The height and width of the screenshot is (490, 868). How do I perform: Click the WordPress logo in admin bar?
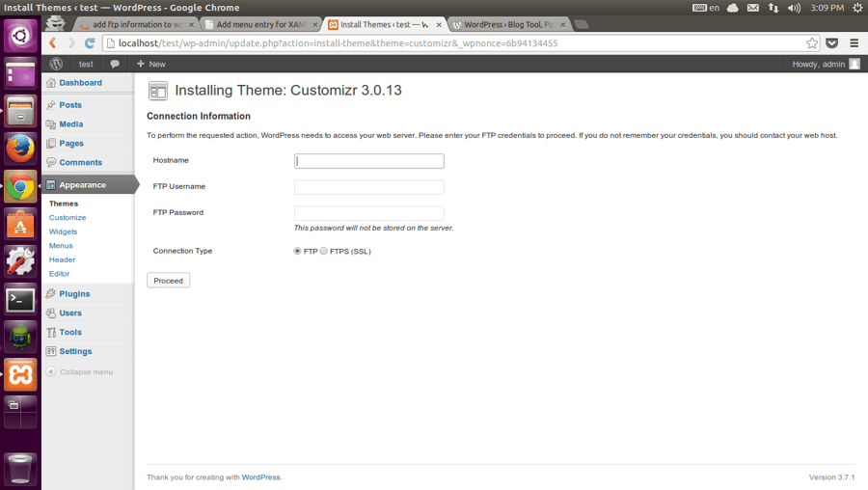(x=56, y=65)
